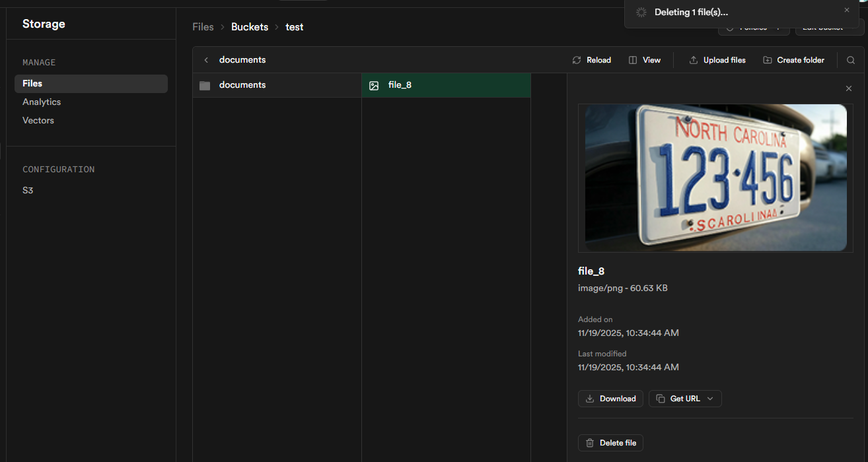Open the file_8 image preview thumbnail
This screenshot has height=462, width=868.
[715, 178]
